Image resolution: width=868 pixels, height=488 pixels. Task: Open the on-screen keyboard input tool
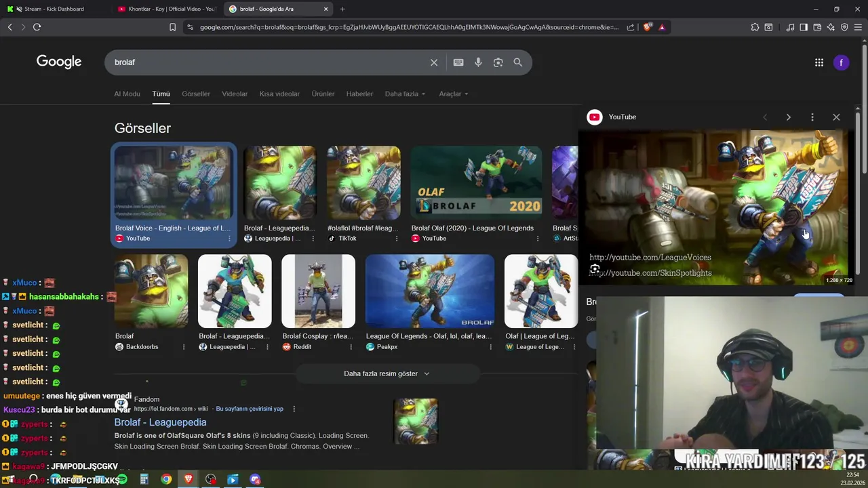458,62
